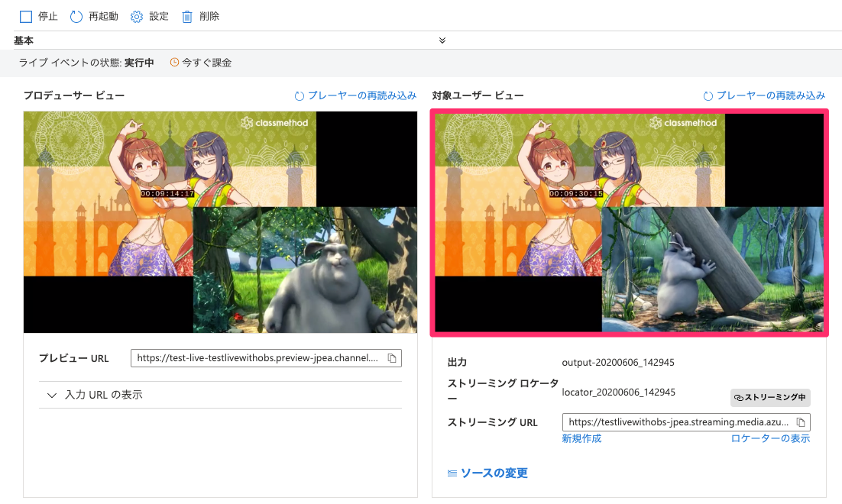The image size is (842, 504).
Task: Copy the streaming URL to clipboard
Action: tap(801, 422)
